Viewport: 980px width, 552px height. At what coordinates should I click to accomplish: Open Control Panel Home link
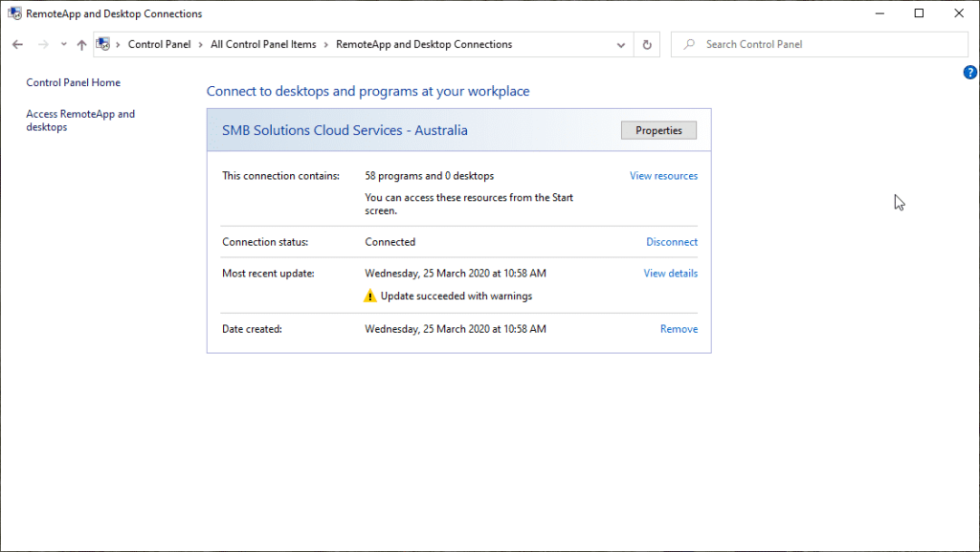(x=73, y=82)
